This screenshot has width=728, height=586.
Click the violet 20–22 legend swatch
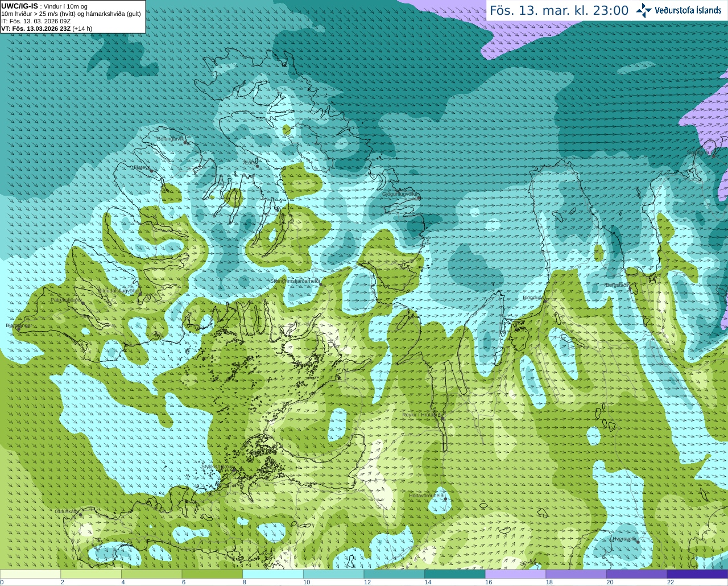636,574
